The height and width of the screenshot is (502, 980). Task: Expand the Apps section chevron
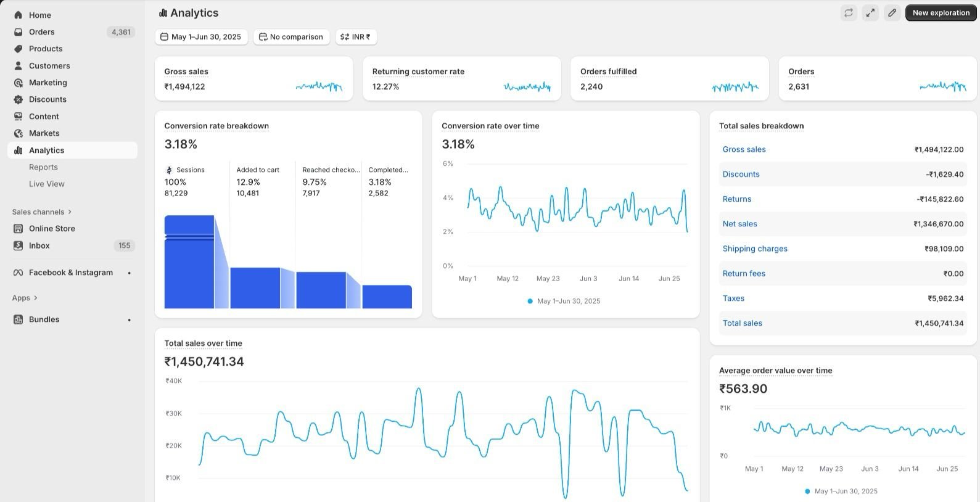click(x=35, y=298)
